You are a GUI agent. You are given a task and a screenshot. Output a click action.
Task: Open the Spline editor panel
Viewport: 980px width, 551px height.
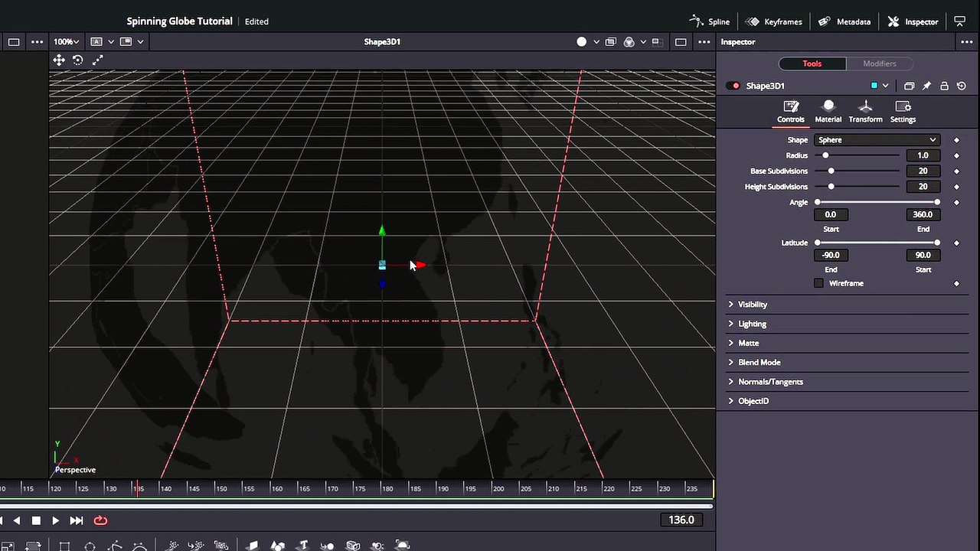(x=710, y=21)
